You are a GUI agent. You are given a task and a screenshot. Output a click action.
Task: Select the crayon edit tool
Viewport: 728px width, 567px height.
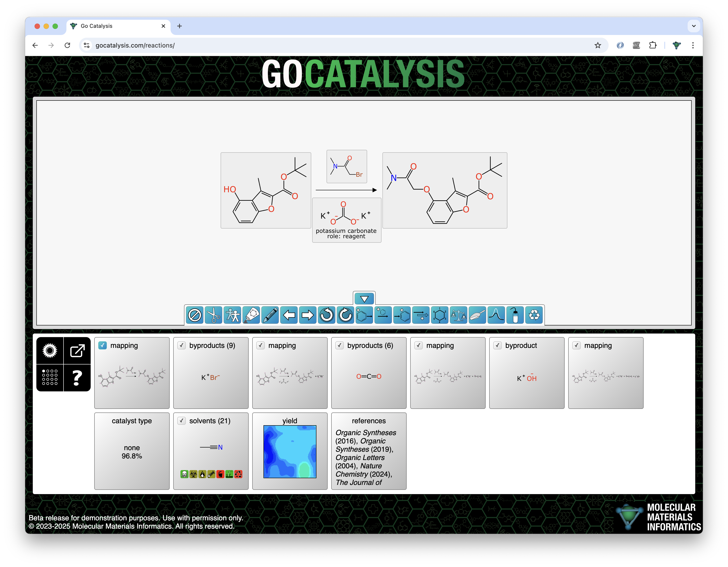(270, 315)
